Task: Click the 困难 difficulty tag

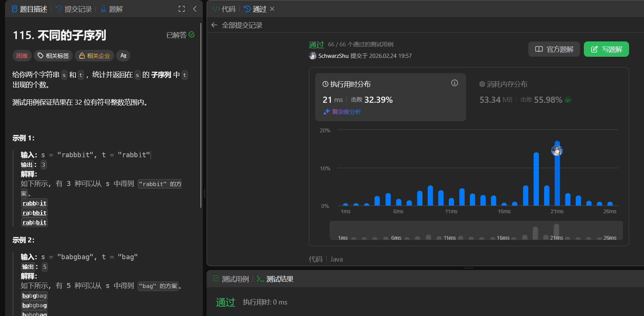Action: pos(22,56)
